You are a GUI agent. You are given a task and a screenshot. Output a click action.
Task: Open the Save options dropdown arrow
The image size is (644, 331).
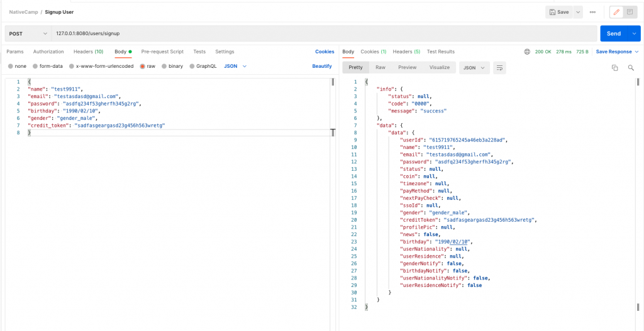pyautogui.click(x=579, y=13)
